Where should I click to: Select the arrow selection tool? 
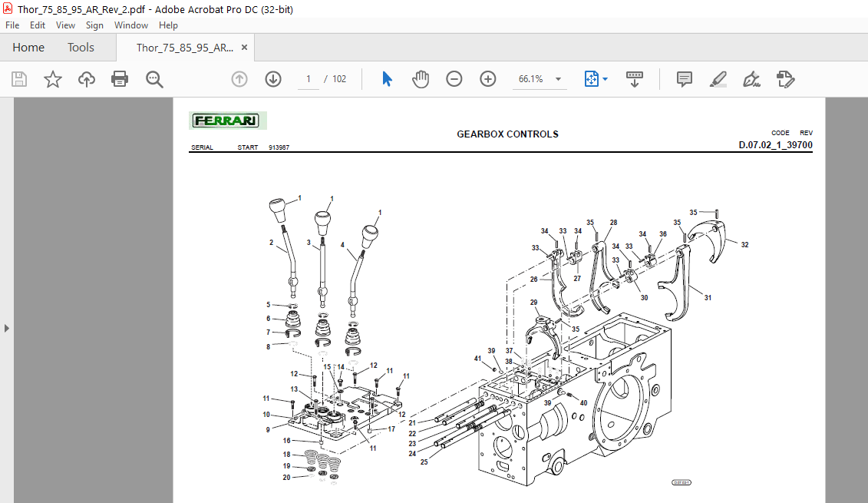(387, 79)
